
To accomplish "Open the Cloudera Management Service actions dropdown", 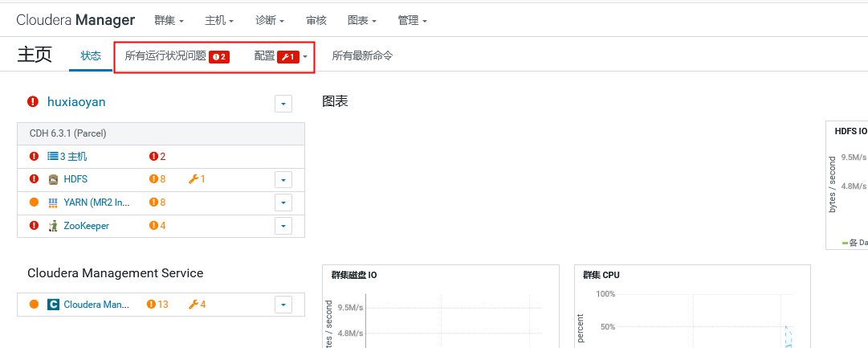I will 283,305.
